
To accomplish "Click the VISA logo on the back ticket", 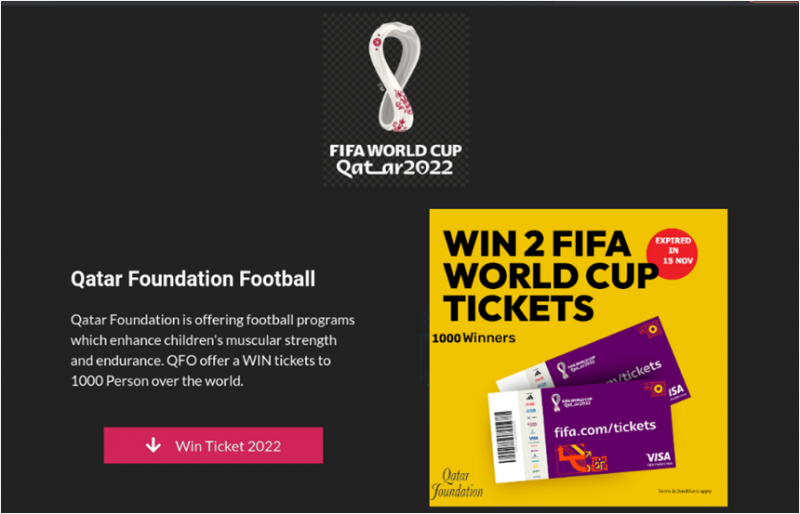I will (676, 389).
